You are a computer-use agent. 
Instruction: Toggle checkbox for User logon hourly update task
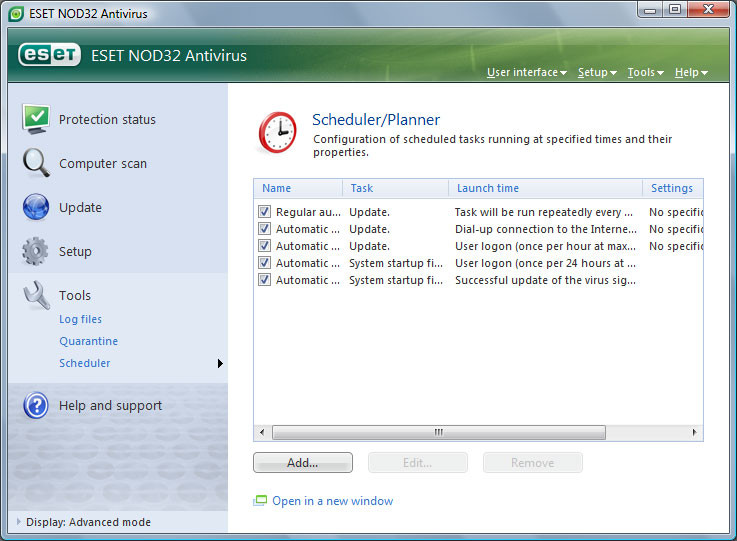coord(265,245)
